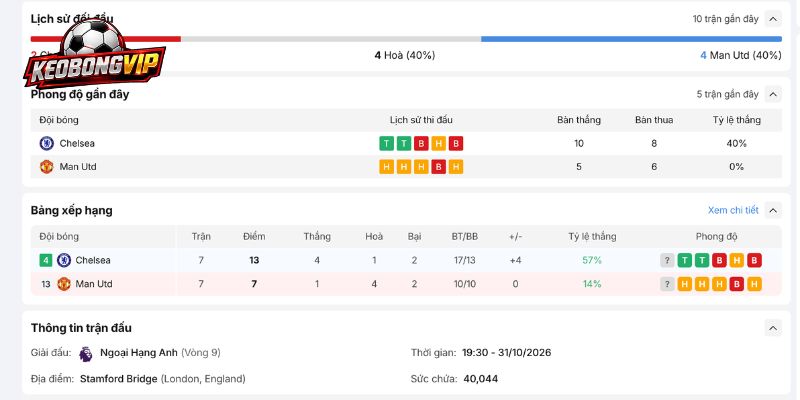Click the 10 trận gần đây label
The image size is (800, 400).
(x=726, y=19)
